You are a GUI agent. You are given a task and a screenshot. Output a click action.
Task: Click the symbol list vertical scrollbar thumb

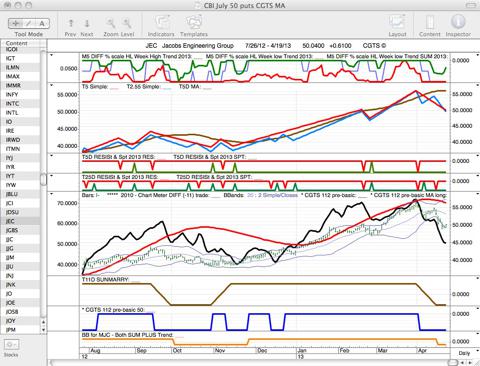point(43,179)
